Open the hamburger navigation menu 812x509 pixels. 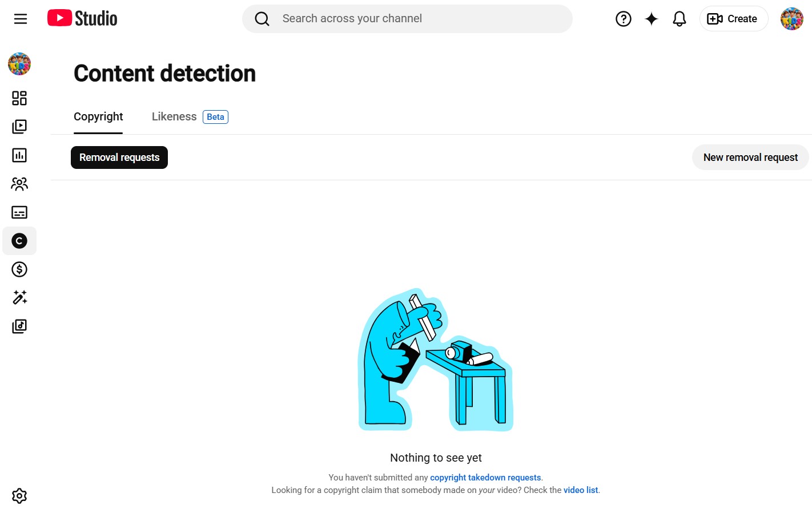[x=21, y=19]
